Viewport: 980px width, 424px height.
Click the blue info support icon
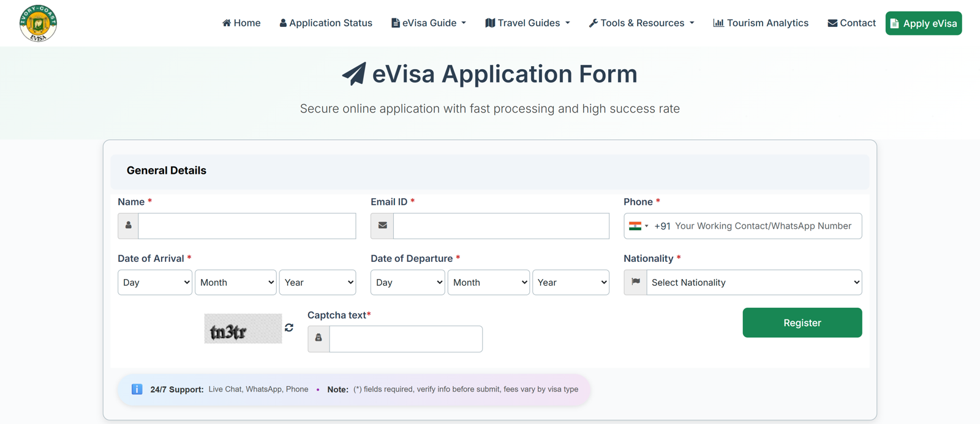coord(137,389)
